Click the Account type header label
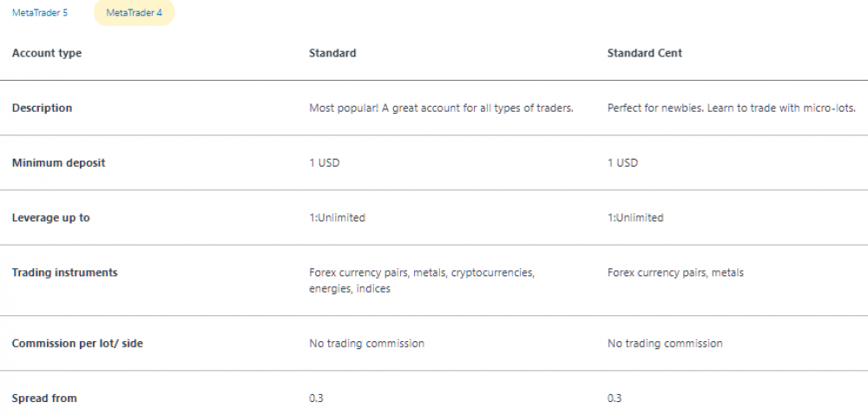Screen dimensions: 868x415 tap(47, 53)
